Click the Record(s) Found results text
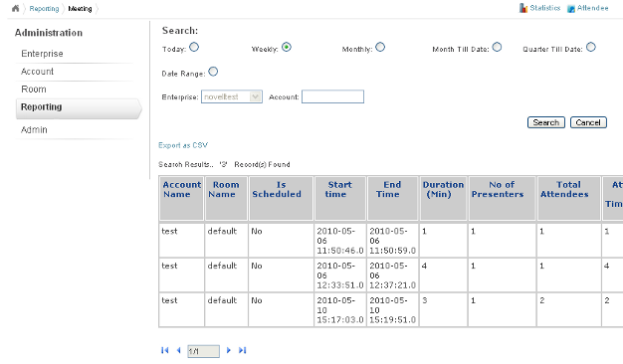Image resolution: width=623 pixels, height=364 pixels. [262, 164]
